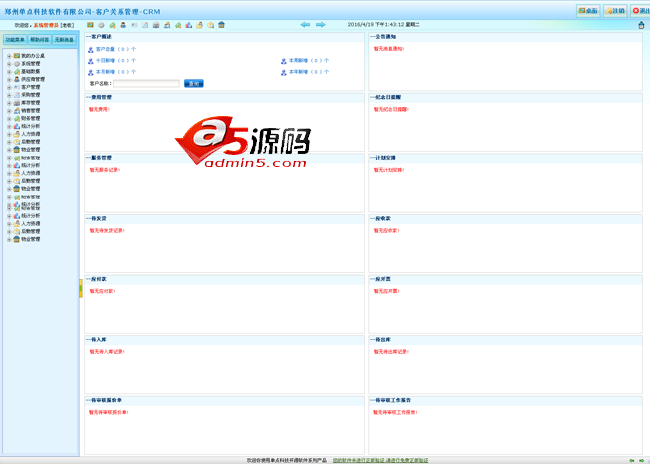This screenshot has height=464, width=650.
Task: Click the 桌面 button at top right
Action: pos(589,10)
